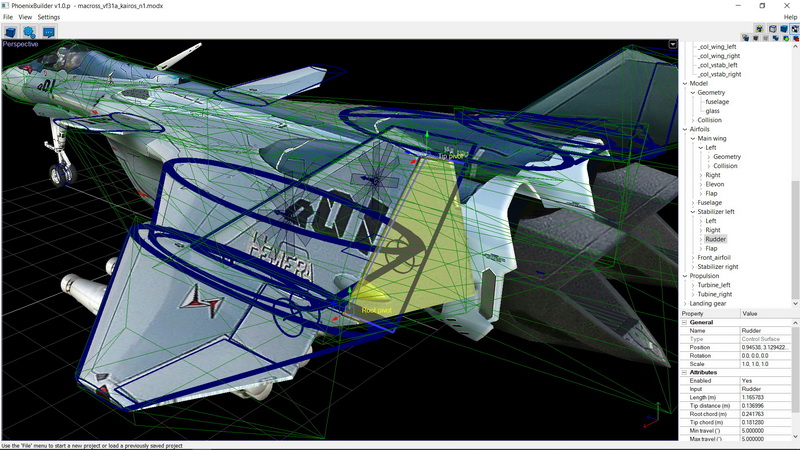This screenshot has width=800, height=450.
Task: Edit the Rotation value 0.0, 0.0, 0.0
Action: click(765, 356)
